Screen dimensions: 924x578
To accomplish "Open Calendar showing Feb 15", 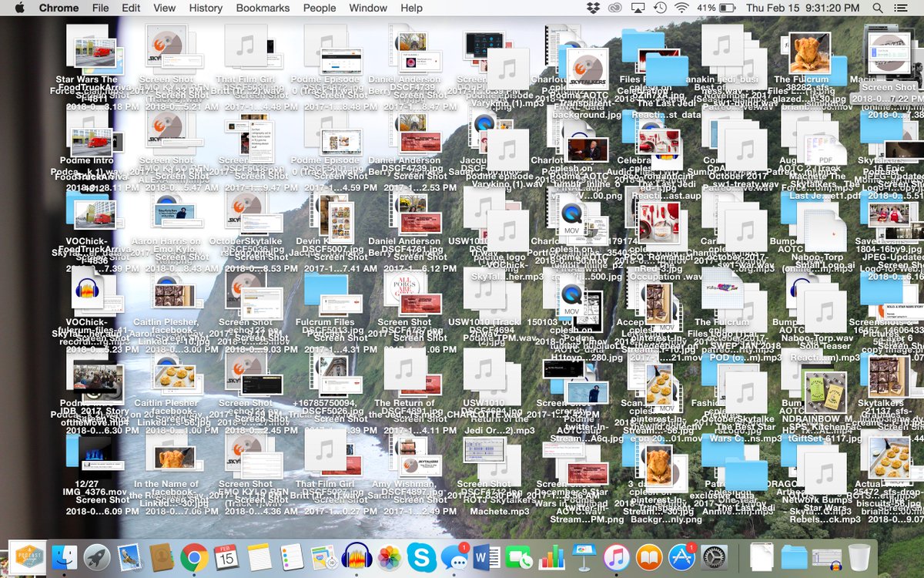I will [226, 557].
